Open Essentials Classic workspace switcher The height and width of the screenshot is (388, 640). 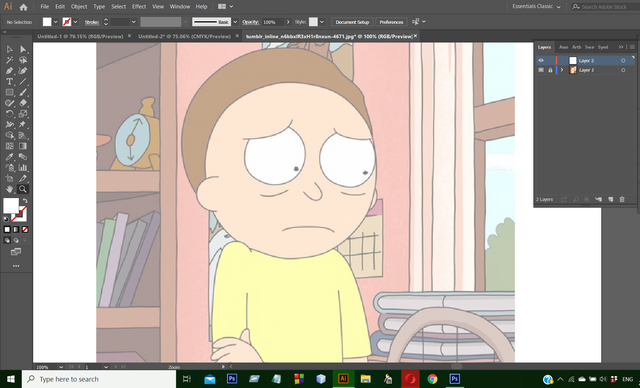click(536, 7)
